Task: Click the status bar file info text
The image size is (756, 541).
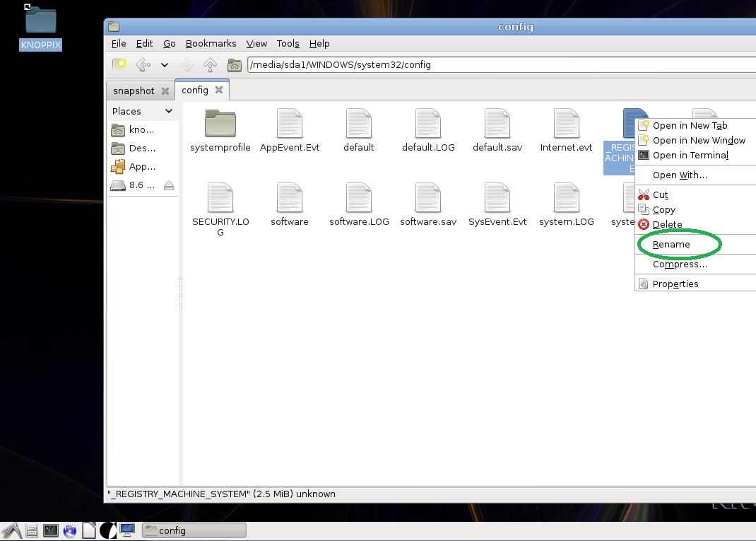Action: (x=221, y=494)
